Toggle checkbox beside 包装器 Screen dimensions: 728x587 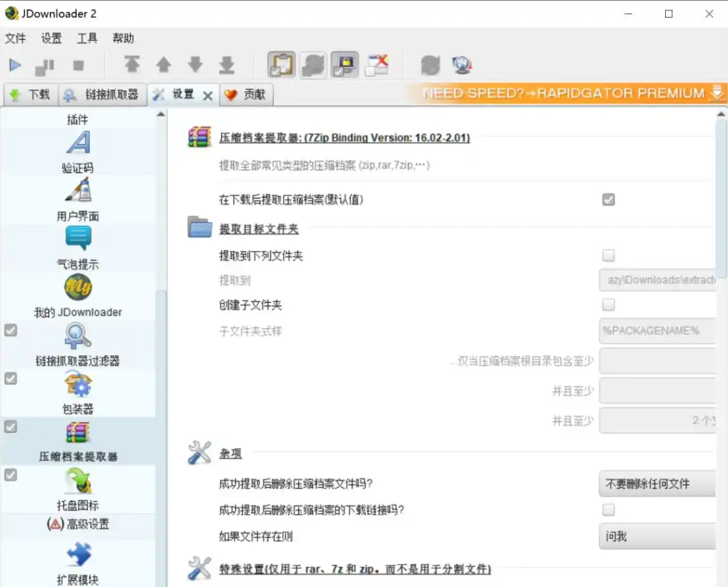11,378
